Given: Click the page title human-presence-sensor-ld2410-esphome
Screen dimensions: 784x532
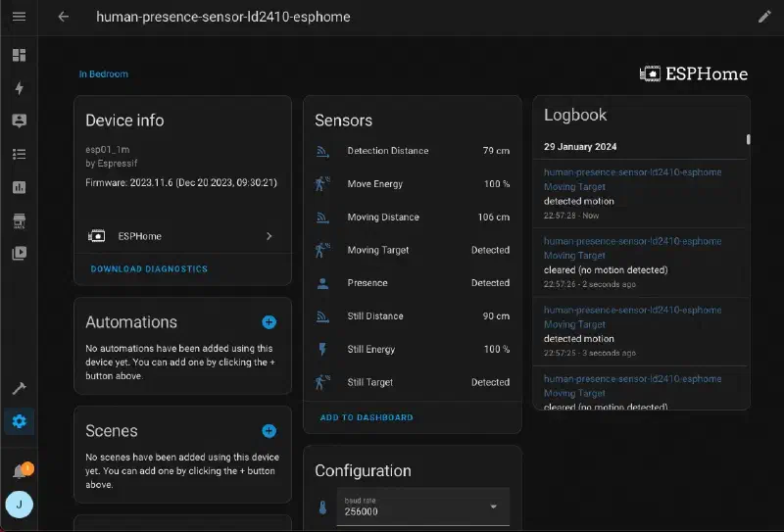Looking at the screenshot, I should pyautogui.click(x=223, y=17).
